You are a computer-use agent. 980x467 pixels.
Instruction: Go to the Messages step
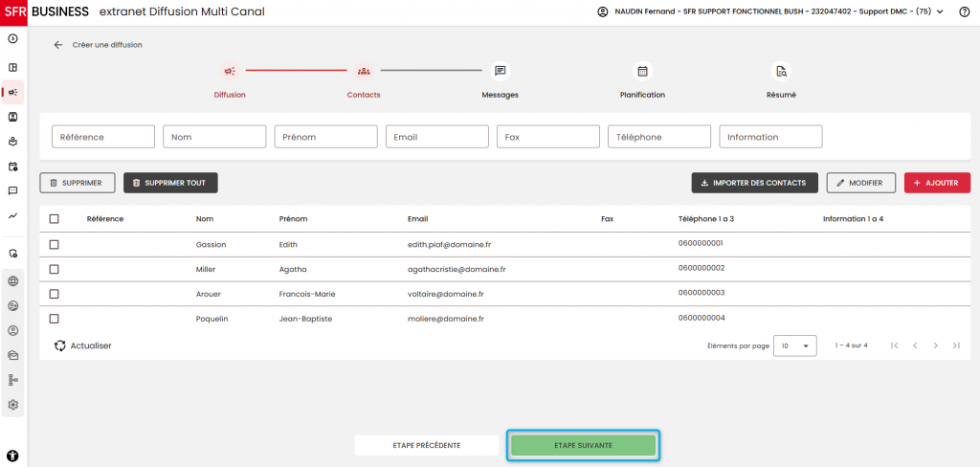tap(500, 81)
